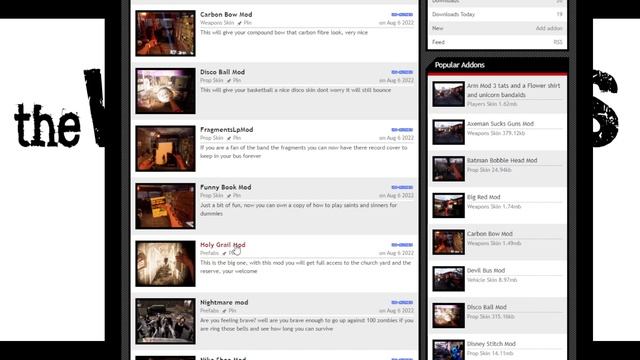
Task: Open the RSS feed link
Action: point(558,42)
